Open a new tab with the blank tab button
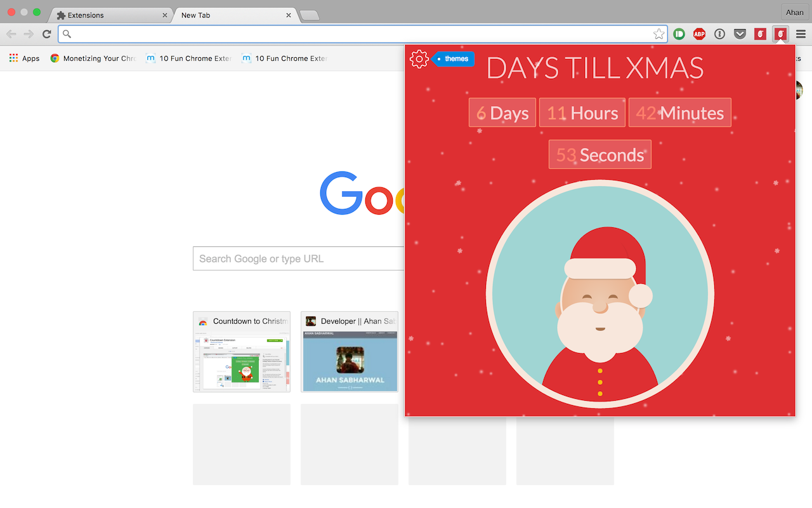The image size is (812, 508). click(x=309, y=16)
